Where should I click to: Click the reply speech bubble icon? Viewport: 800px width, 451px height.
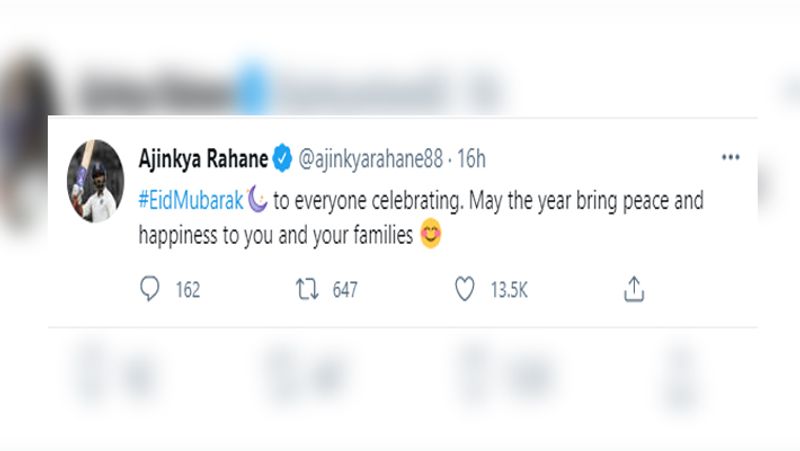[x=149, y=289]
